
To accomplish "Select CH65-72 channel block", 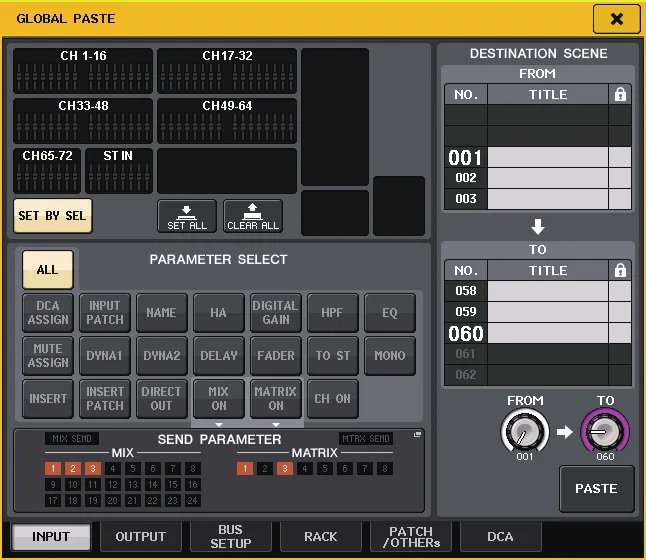I will [47, 171].
